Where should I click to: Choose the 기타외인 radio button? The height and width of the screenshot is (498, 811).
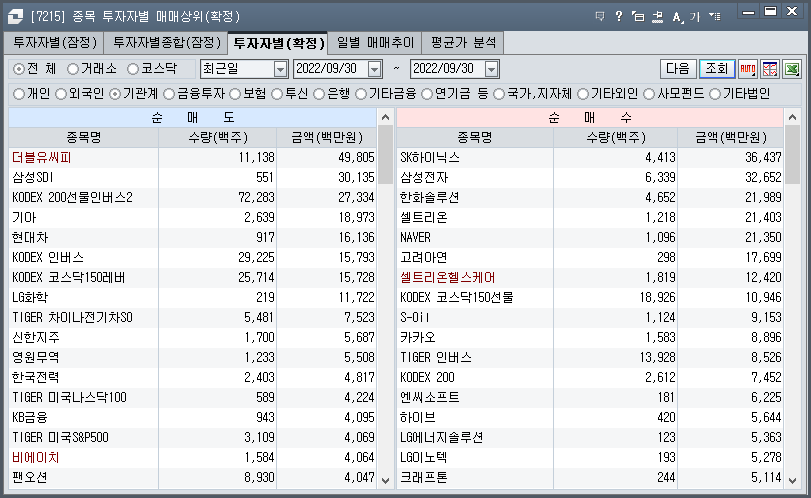(x=583, y=94)
